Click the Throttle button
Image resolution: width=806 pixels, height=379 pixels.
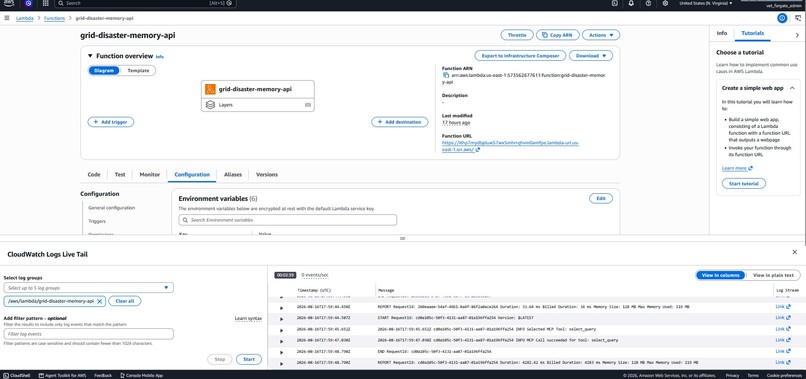tap(517, 35)
